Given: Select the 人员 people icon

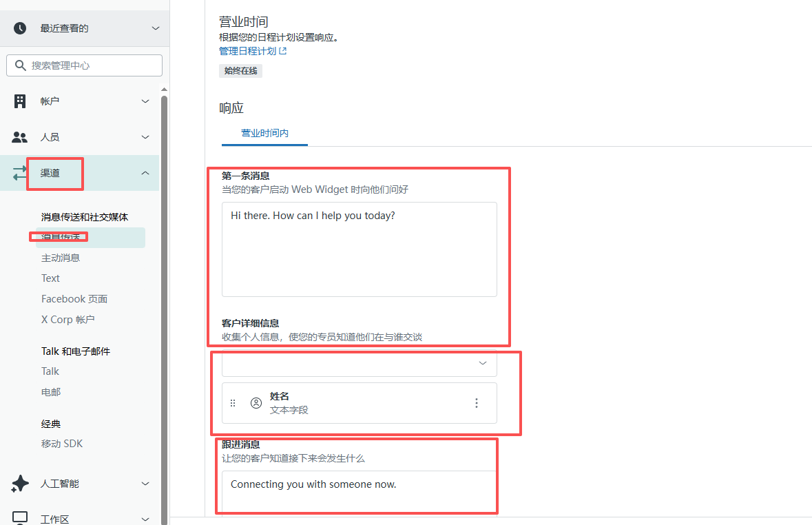Looking at the screenshot, I should [x=19, y=136].
